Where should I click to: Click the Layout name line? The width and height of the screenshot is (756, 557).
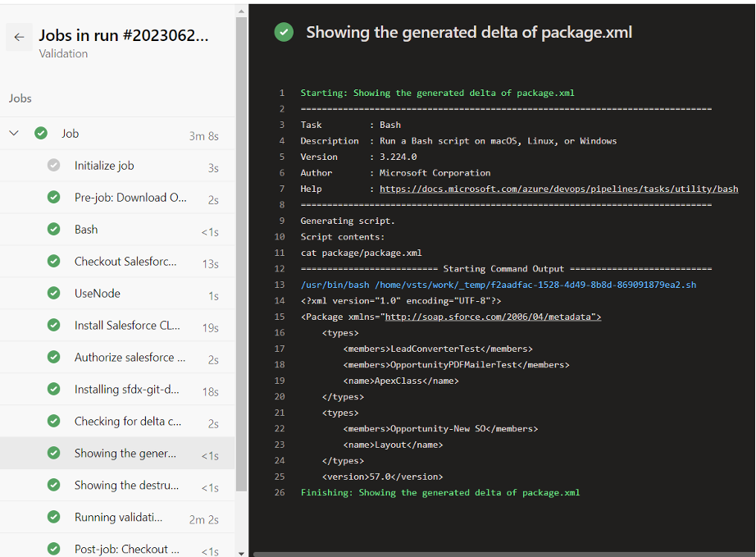(393, 445)
